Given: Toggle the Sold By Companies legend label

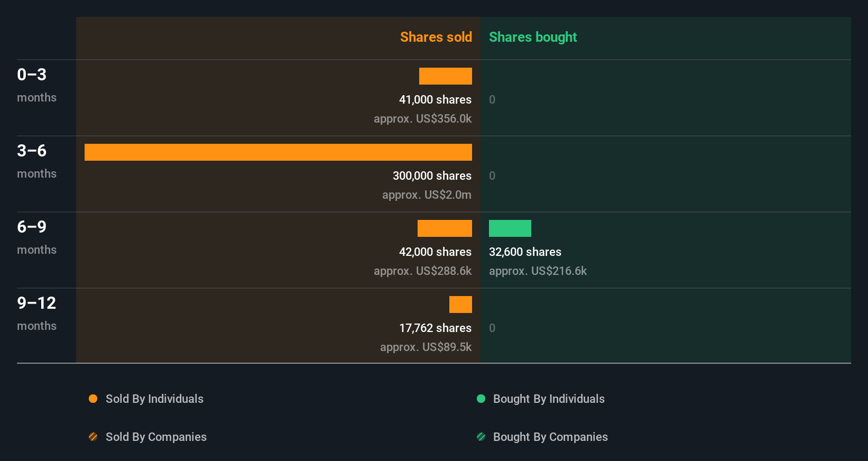Looking at the screenshot, I should (x=156, y=437).
